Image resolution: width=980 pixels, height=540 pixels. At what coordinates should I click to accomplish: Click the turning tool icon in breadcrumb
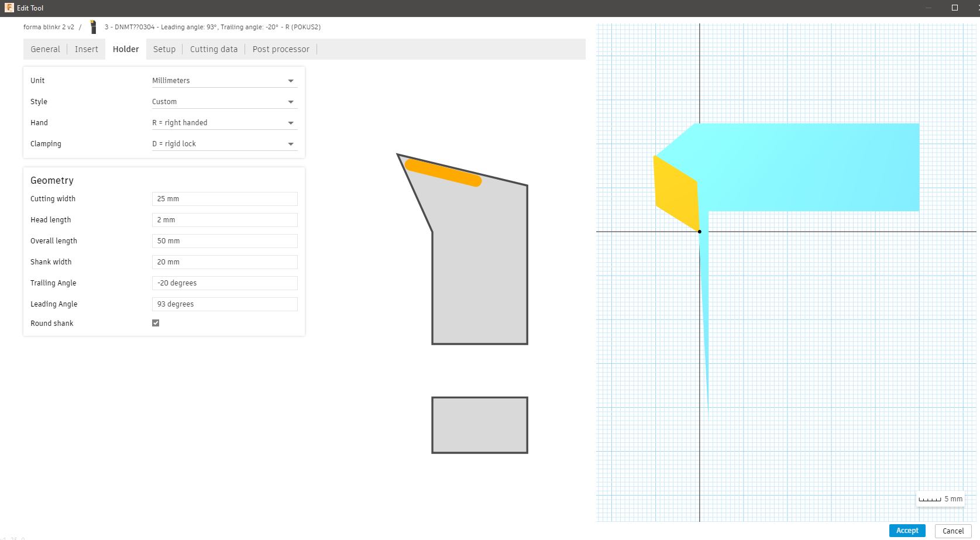coord(93,27)
